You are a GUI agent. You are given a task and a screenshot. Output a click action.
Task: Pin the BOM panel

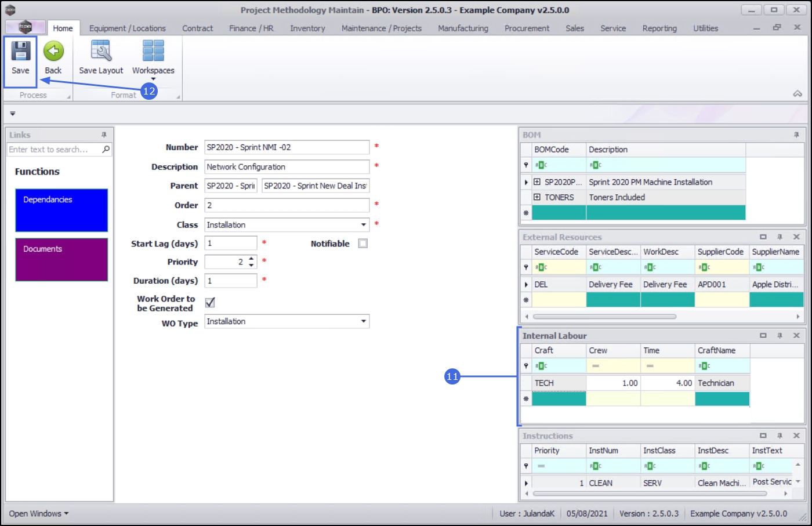[x=796, y=135]
